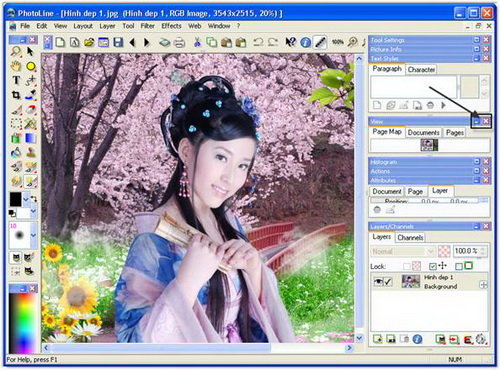Open the Effects menu
Viewport: 500px width, 370px height.
[x=171, y=26]
